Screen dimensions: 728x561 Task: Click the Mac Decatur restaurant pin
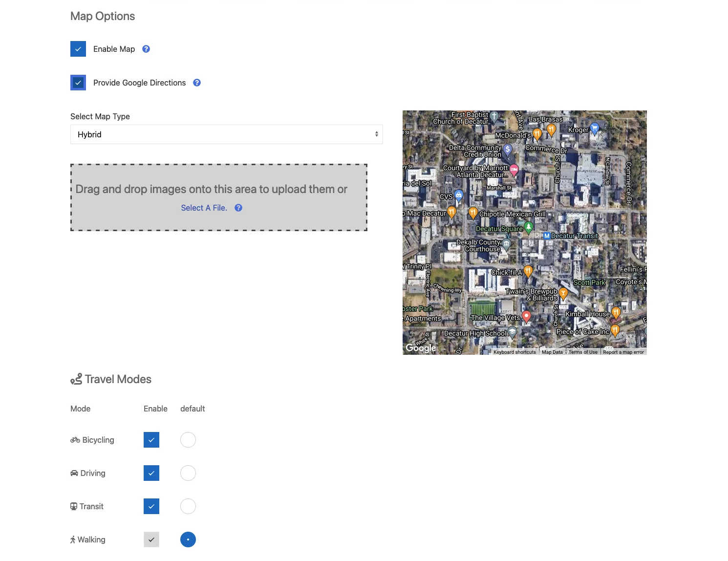pos(452,213)
